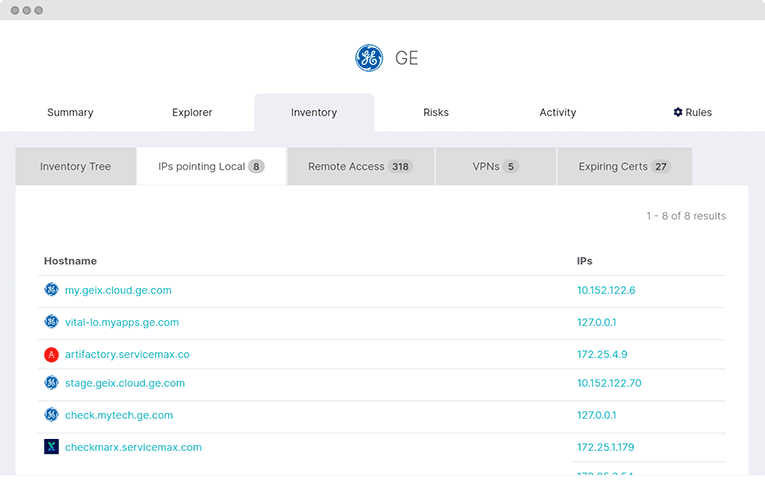Open hostname vital-lo.myapps.ge.com

(122, 323)
